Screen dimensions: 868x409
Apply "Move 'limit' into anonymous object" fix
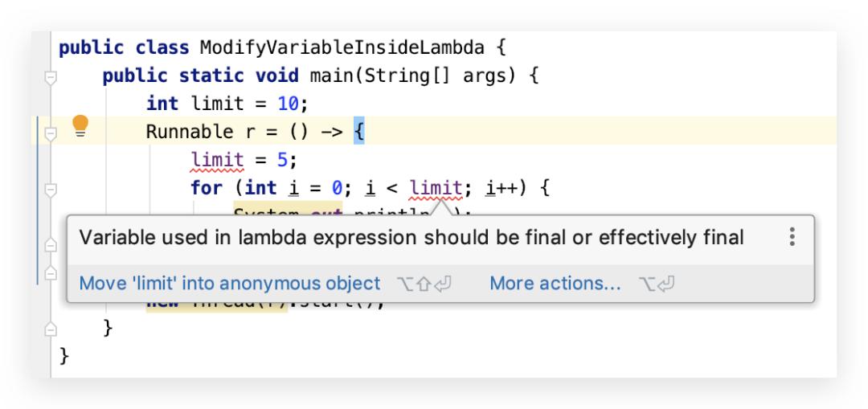[229, 284]
